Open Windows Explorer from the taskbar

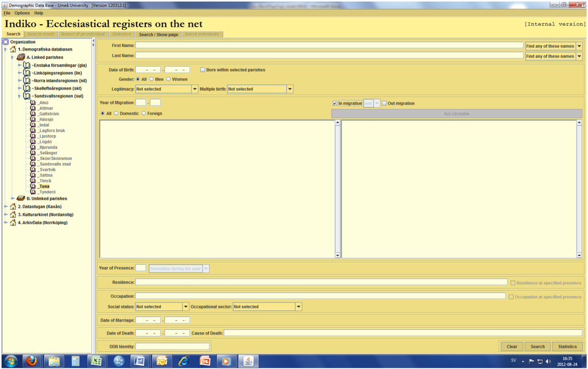pyautogui.click(x=53, y=361)
